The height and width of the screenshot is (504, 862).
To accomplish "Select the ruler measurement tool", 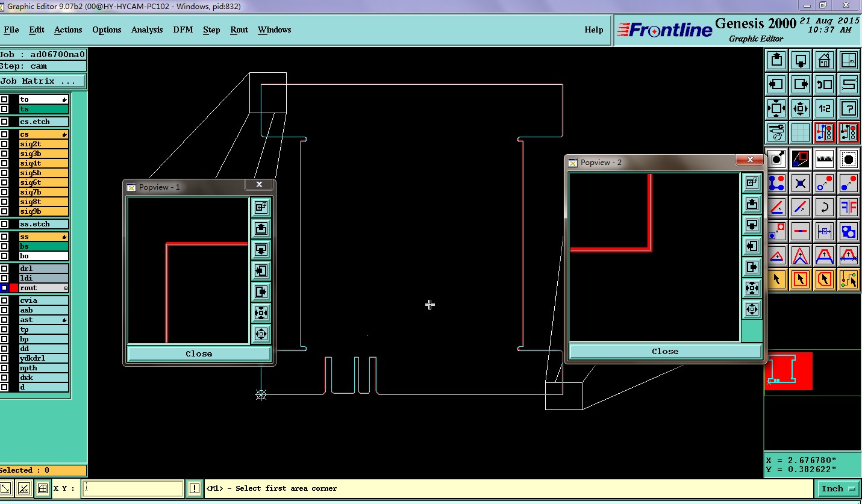I will tap(825, 159).
